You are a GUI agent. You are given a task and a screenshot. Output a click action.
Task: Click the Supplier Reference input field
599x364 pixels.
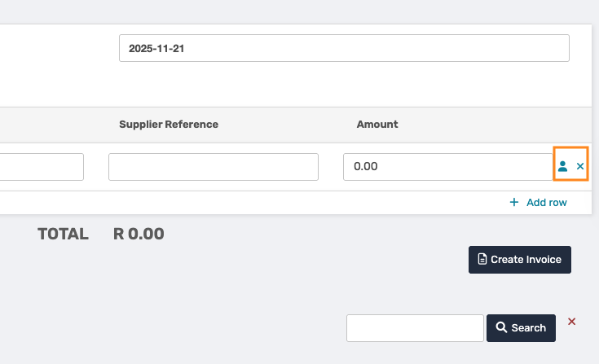pyautogui.click(x=214, y=167)
